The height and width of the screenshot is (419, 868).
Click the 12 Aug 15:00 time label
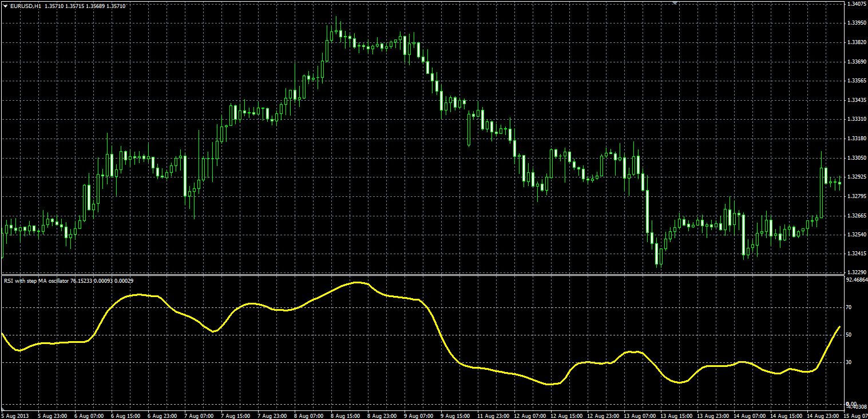[x=568, y=415]
